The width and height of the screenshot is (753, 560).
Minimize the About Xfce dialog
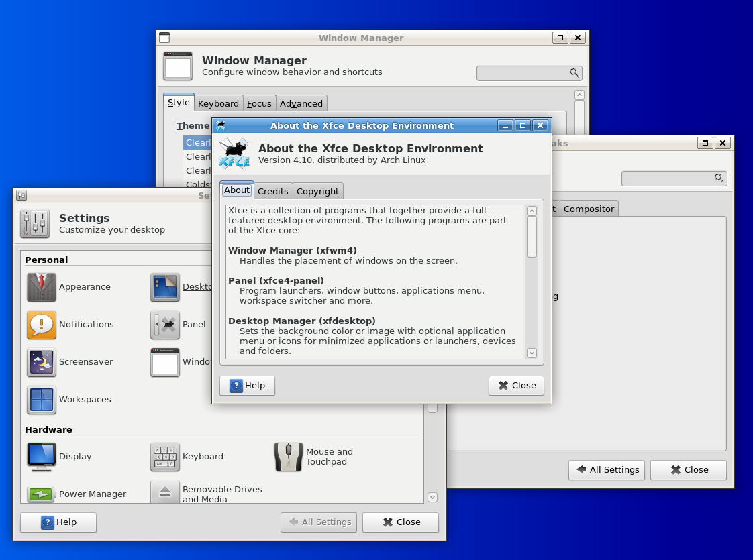pos(505,125)
